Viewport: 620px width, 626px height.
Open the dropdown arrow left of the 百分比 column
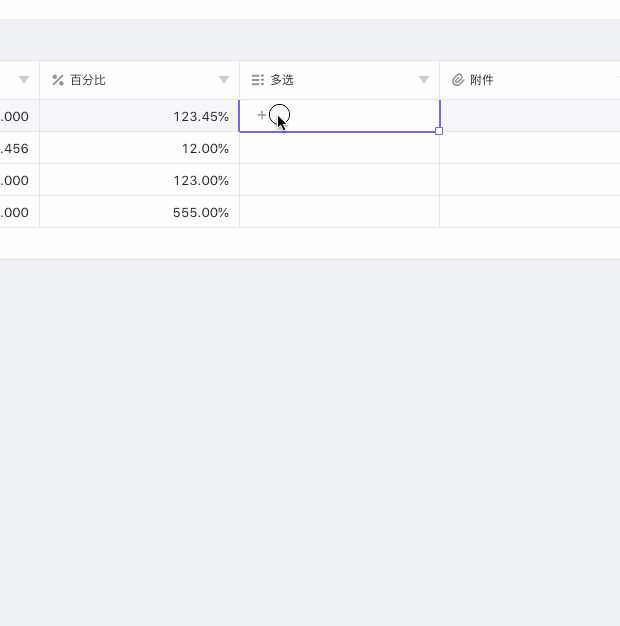24,80
